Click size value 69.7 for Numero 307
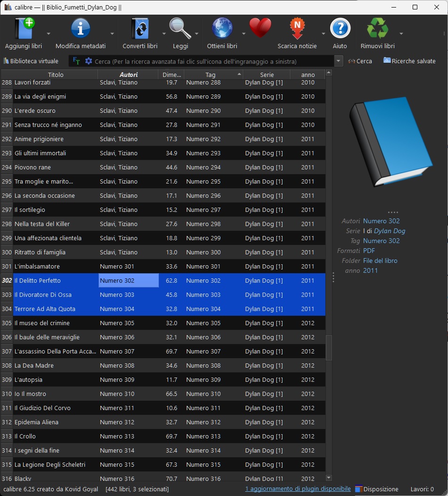Image resolution: width=448 pixels, height=496 pixels. 171,351
